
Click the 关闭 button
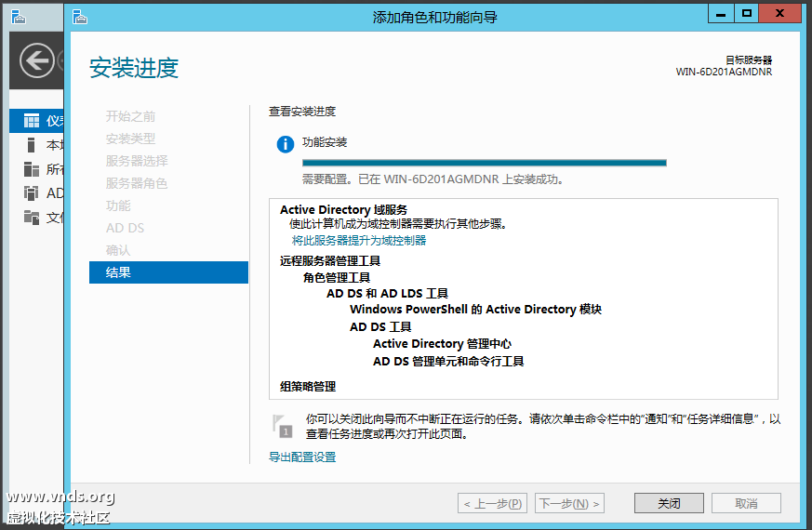pos(669,503)
